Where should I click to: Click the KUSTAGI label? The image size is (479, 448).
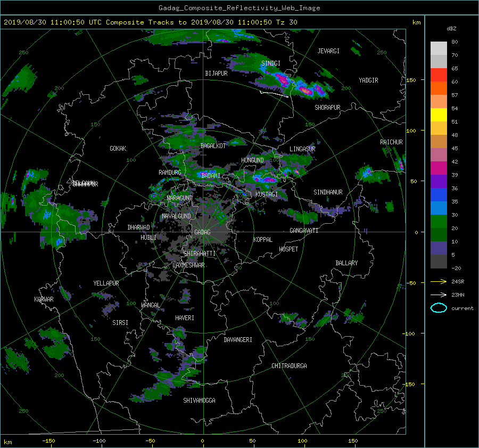[x=267, y=194]
